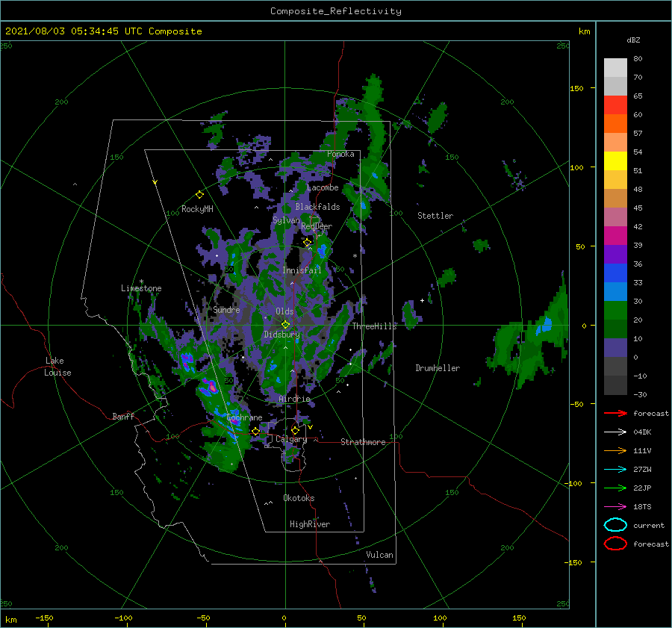Click the Lake Louise label

pos(57,367)
